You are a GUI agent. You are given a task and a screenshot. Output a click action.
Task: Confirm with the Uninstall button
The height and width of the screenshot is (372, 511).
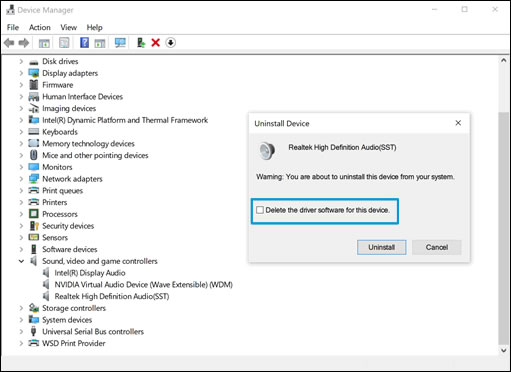pos(382,247)
